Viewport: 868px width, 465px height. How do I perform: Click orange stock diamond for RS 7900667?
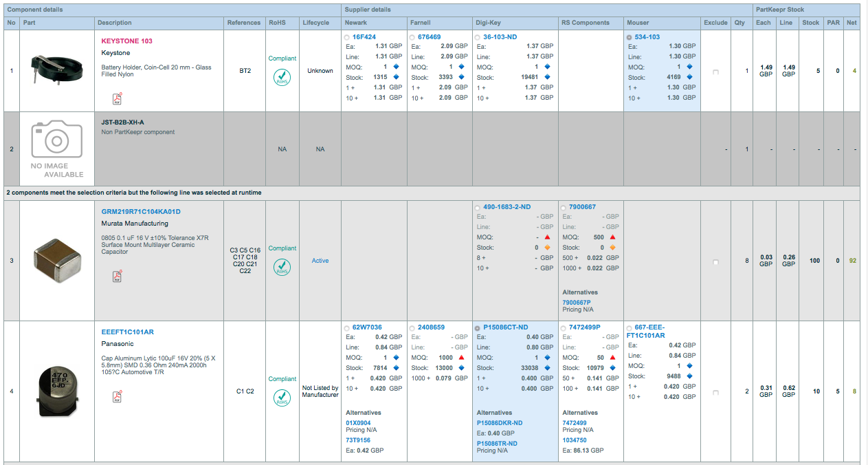pos(612,248)
